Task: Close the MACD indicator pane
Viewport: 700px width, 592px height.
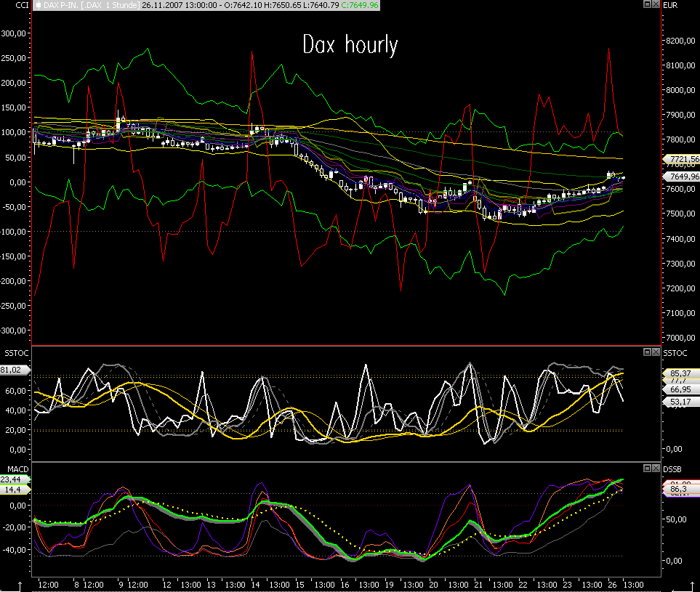Action: coord(656,469)
